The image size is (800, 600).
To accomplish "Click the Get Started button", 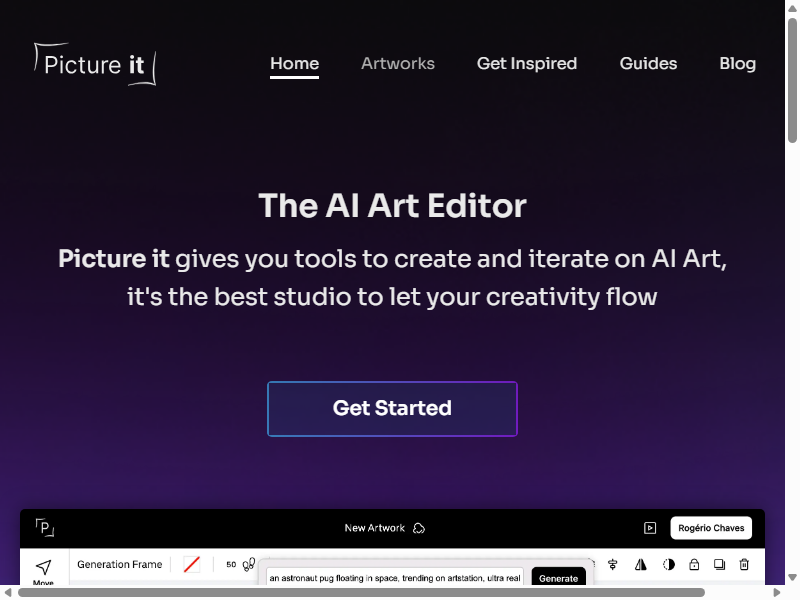I will pyautogui.click(x=392, y=409).
